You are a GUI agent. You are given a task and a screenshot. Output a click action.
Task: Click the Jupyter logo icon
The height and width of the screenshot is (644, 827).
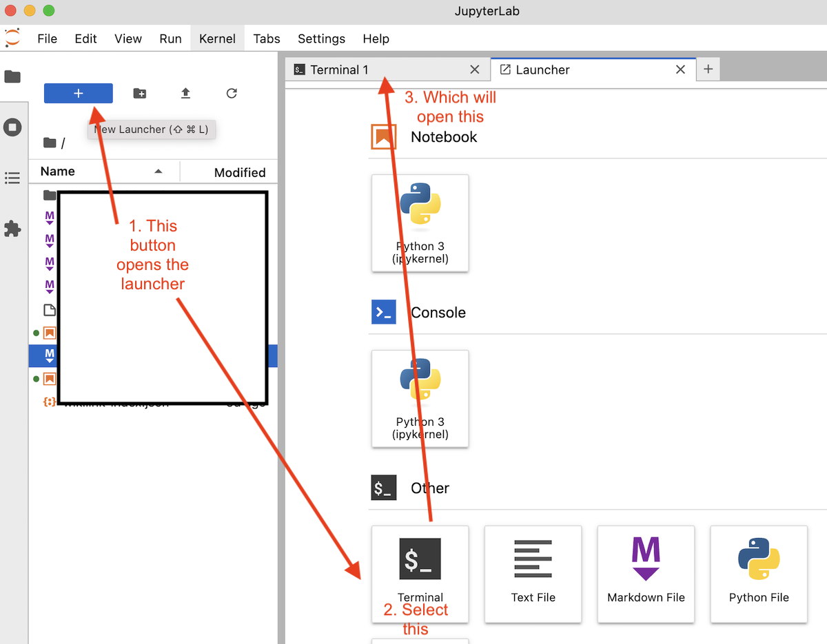12,38
